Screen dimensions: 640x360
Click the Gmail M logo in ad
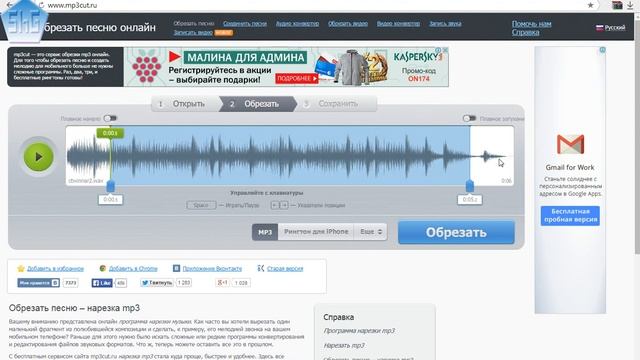[570, 144]
